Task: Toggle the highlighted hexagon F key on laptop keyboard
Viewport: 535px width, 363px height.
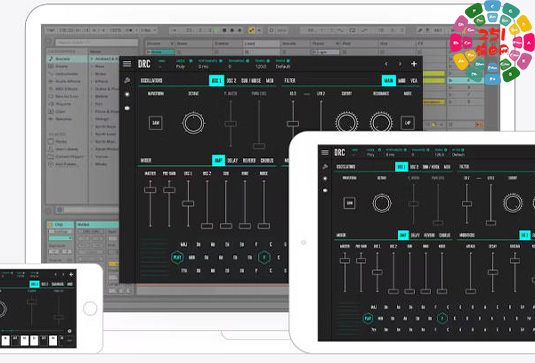Action: 264,257
